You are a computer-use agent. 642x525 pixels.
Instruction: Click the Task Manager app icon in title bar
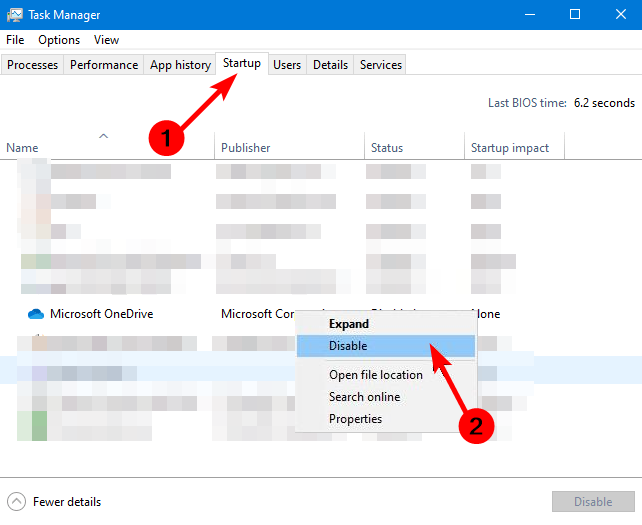point(16,15)
